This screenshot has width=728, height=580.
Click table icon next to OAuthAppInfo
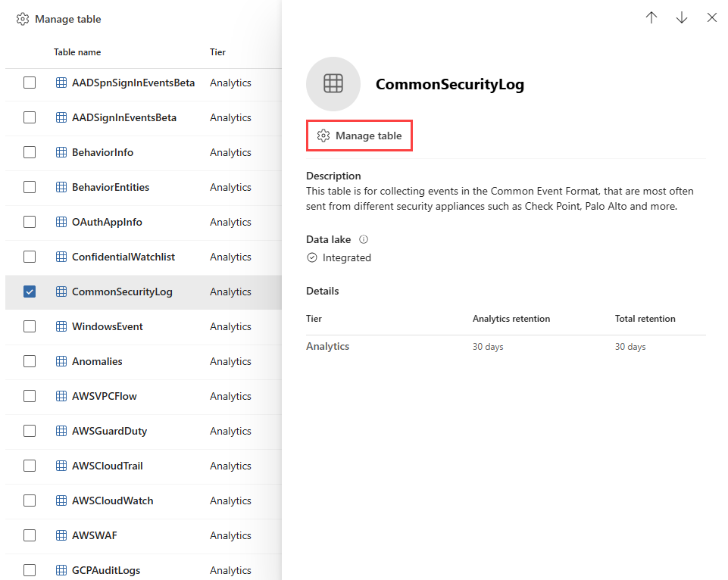[x=61, y=222]
